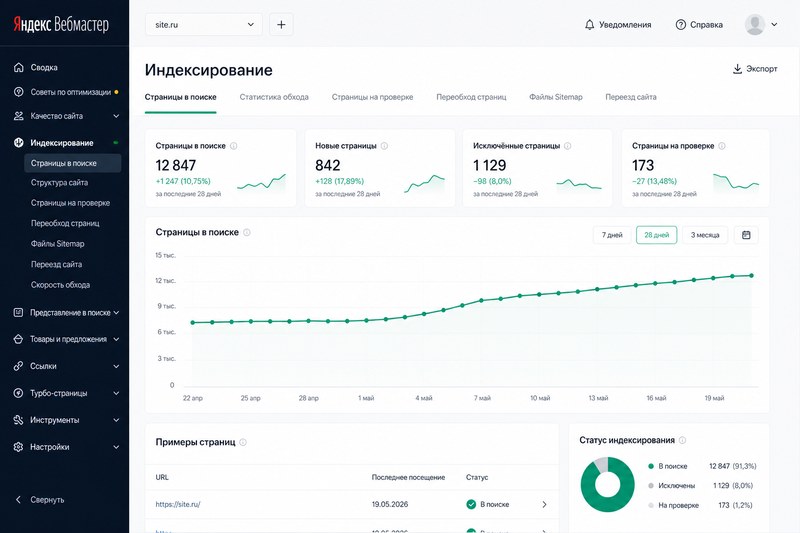Image resolution: width=800 pixels, height=533 pixels.
Task: Expand the Товары и предложения chevron
Action: tap(116, 339)
